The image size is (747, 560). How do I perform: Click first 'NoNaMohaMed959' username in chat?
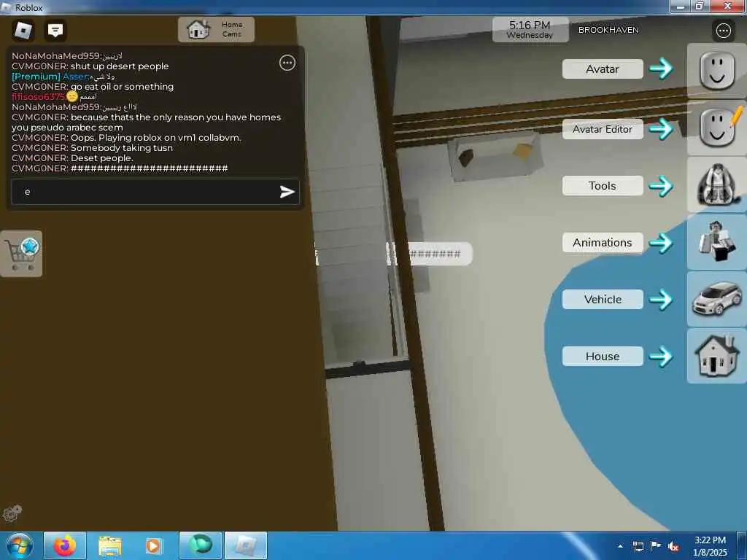(x=55, y=55)
